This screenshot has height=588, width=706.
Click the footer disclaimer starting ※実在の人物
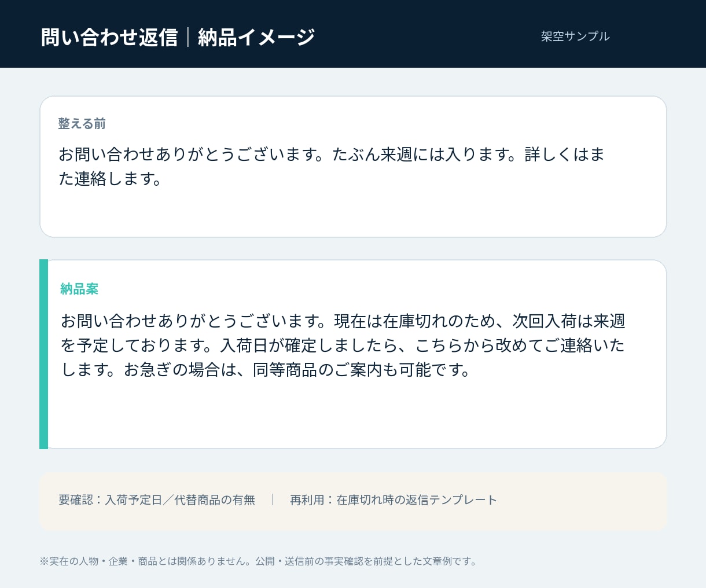click(x=258, y=561)
